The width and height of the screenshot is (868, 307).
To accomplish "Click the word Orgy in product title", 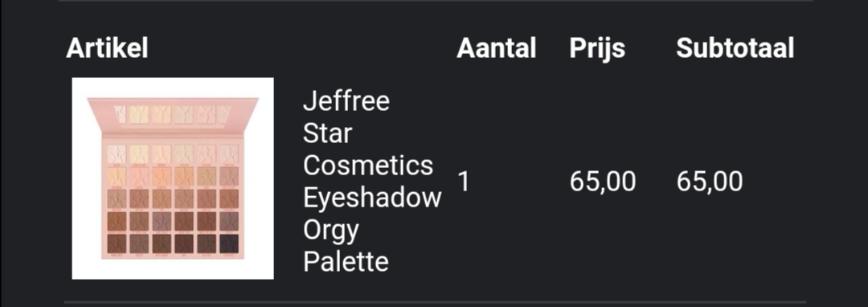I will pos(330,231).
